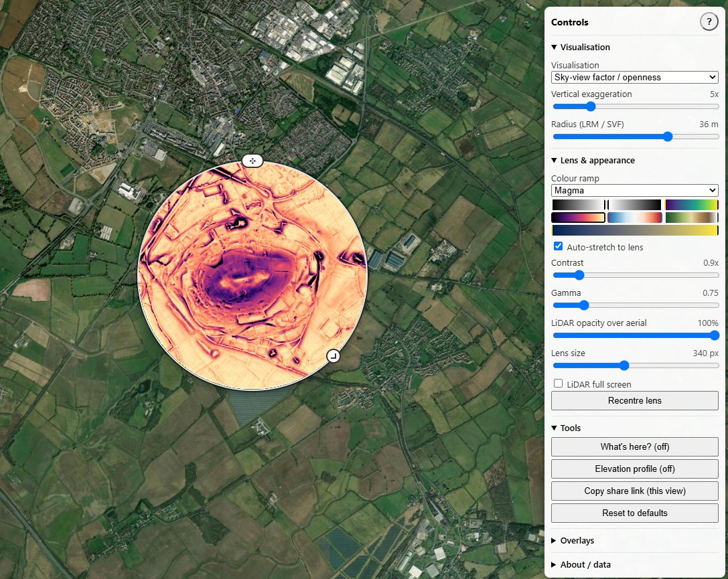The width and height of the screenshot is (728, 579).
Task: Expand the About / data section
Action: pos(581,565)
